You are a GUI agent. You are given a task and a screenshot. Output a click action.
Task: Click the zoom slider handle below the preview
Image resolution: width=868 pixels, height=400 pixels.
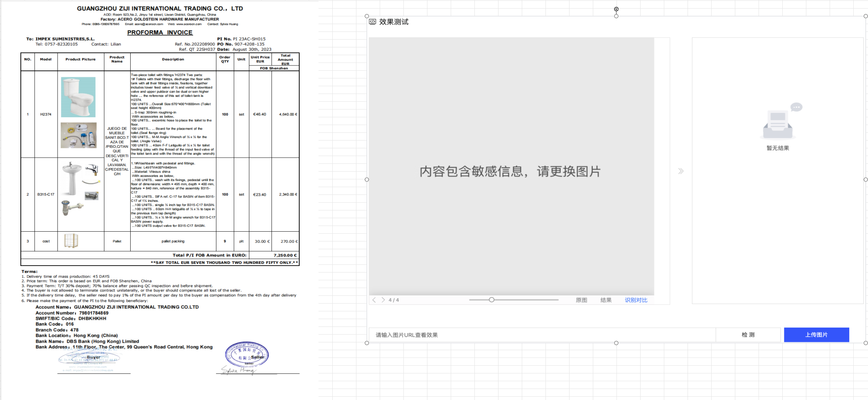pyautogui.click(x=492, y=300)
